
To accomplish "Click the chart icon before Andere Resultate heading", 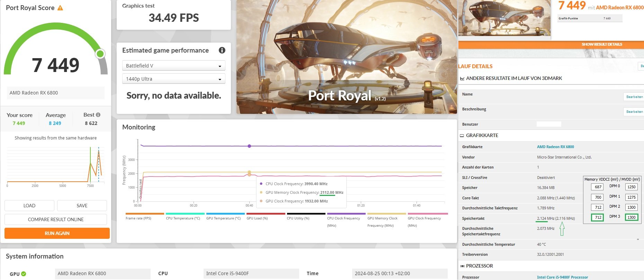I will [x=462, y=79].
